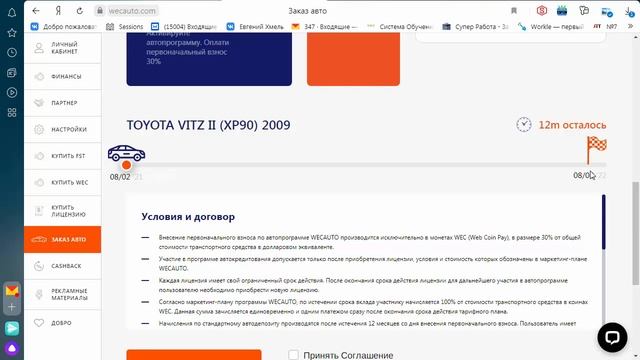Open Yandex Mail sidebar app

[12, 291]
